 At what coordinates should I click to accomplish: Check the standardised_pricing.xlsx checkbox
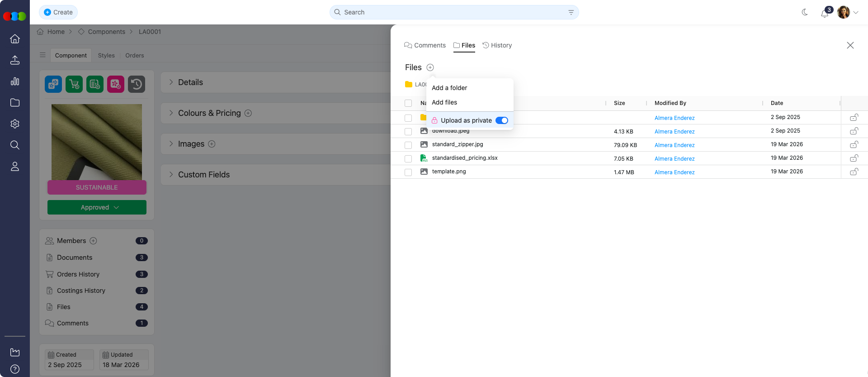coord(408,159)
